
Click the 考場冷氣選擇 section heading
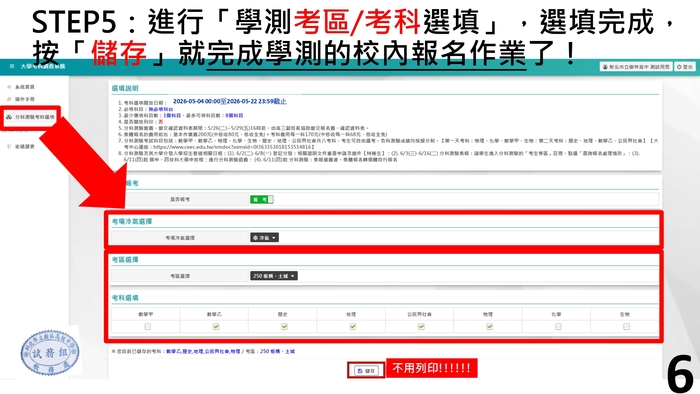click(132, 221)
